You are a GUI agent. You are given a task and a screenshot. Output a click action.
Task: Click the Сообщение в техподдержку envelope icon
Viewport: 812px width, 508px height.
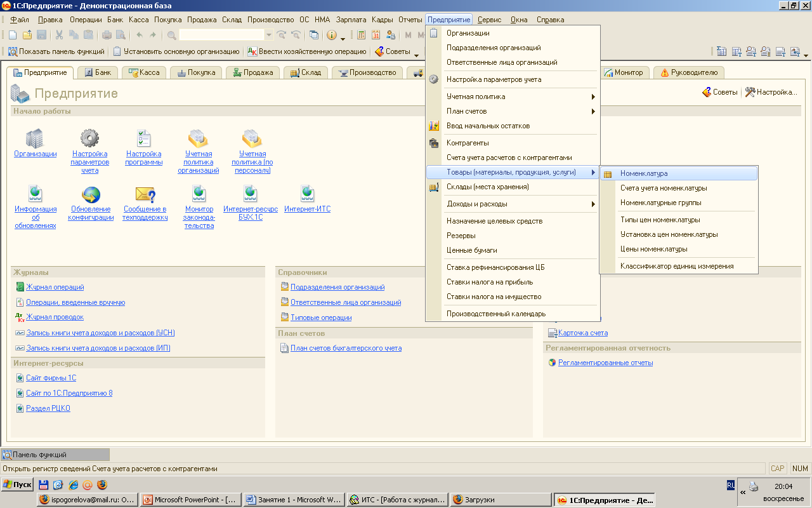coord(145,194)
